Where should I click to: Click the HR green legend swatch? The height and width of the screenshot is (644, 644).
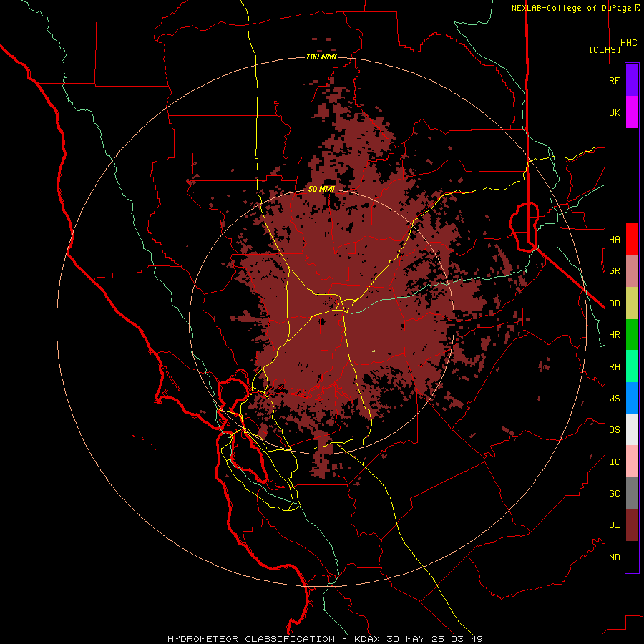(632, 335)
